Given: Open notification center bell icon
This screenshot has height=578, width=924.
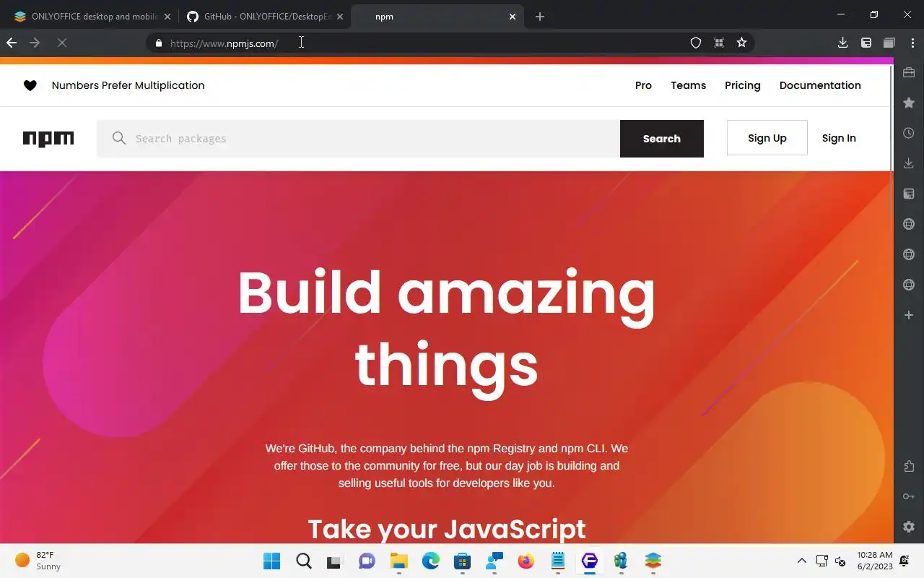Looking at the screenshot, I should click(905, 561).
